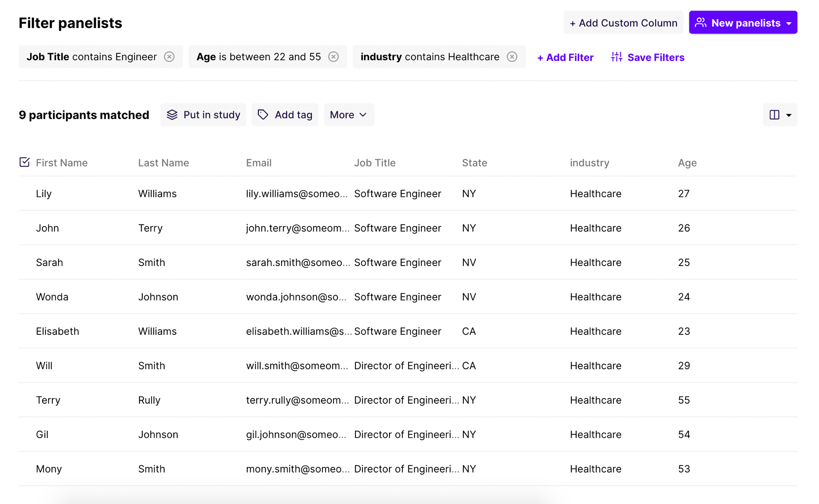Image resolution: width=819 pixels, height=504 pixels.
Task: Click the New panelists people icon
Action: [700, 22]
